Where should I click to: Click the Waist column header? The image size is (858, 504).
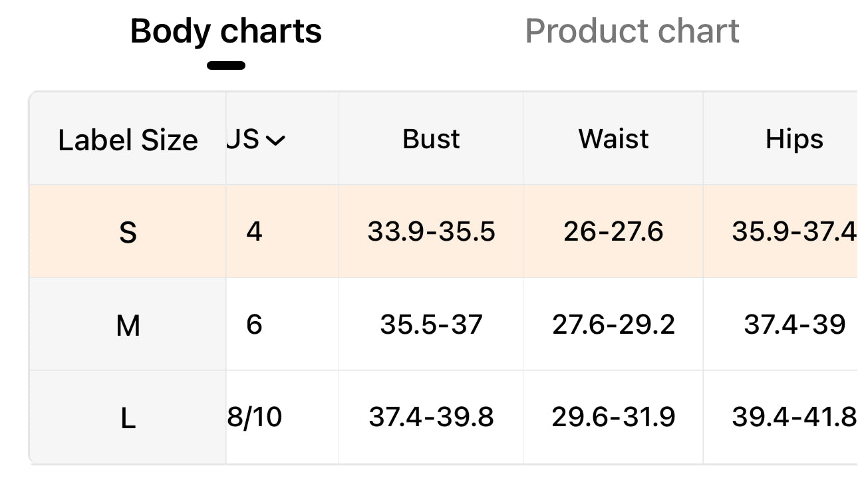pos(613,139)
